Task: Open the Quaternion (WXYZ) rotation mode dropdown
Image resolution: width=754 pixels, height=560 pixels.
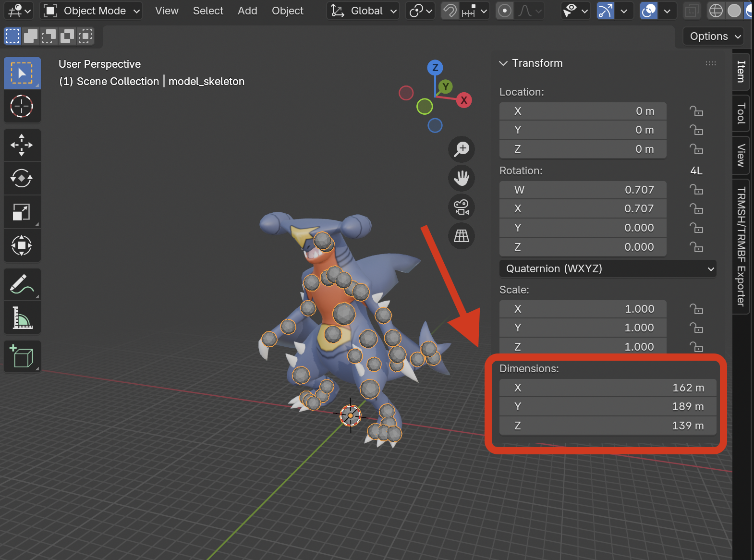Action: pyautogui.click(x=608, y=268)
